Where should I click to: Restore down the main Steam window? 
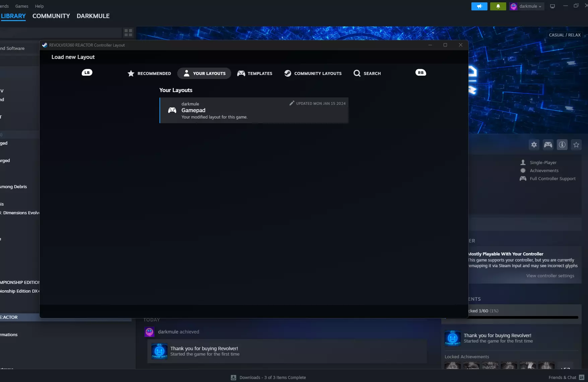[576, 6]
